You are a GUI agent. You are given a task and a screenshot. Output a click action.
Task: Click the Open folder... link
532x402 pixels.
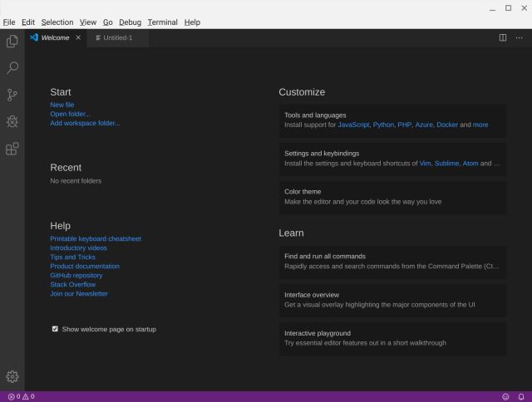point(70,114)
